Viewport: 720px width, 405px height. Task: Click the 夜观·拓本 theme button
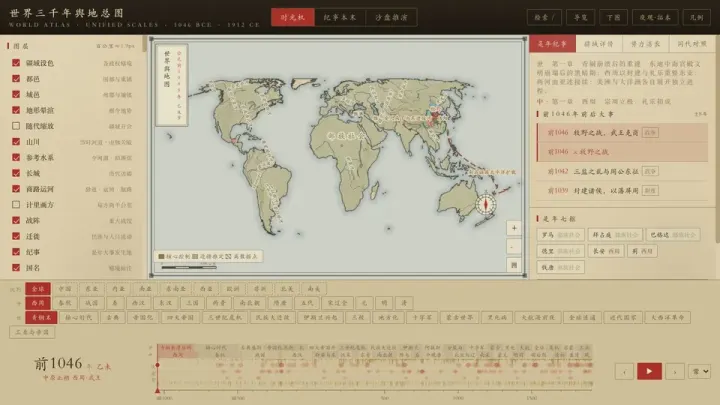click(655, 17)
